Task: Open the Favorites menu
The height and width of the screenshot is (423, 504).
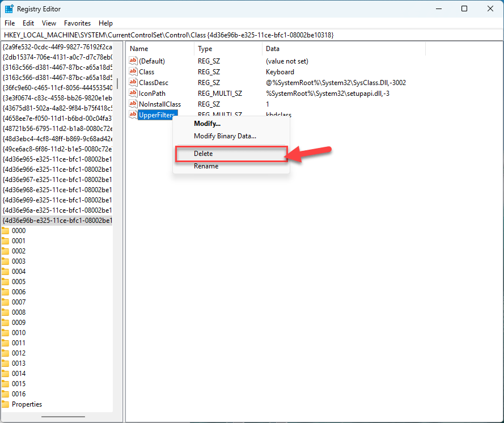Action: (x=77, y=23)
